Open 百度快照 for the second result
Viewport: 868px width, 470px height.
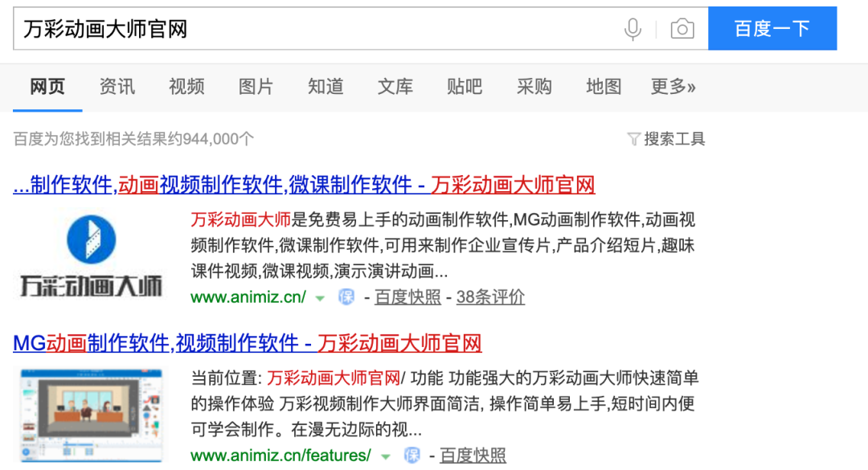tap(473, 456)
